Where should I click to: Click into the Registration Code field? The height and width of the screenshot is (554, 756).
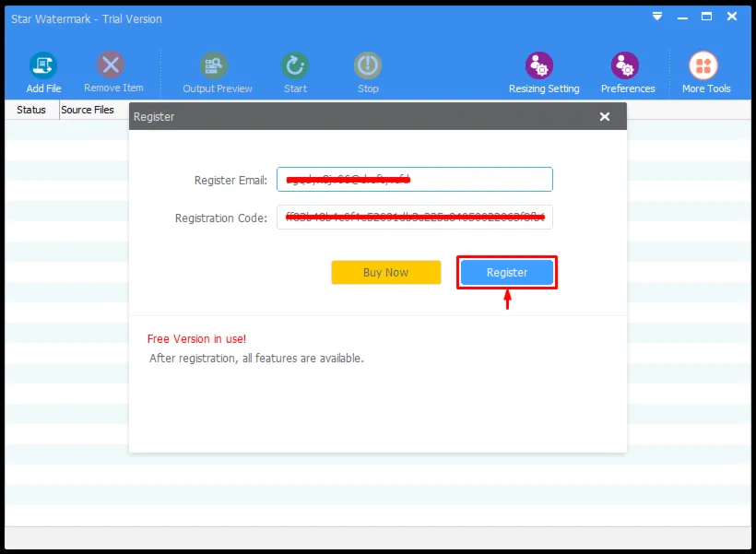[415, 217]
